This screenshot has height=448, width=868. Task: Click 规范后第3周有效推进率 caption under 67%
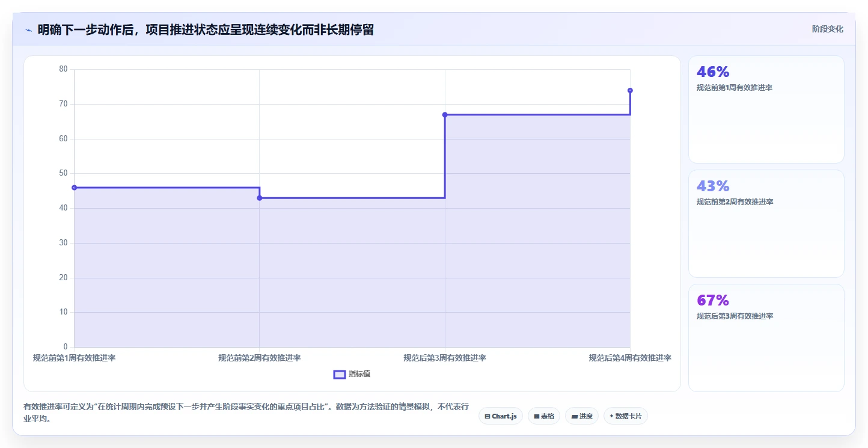[x=735, y=316]
